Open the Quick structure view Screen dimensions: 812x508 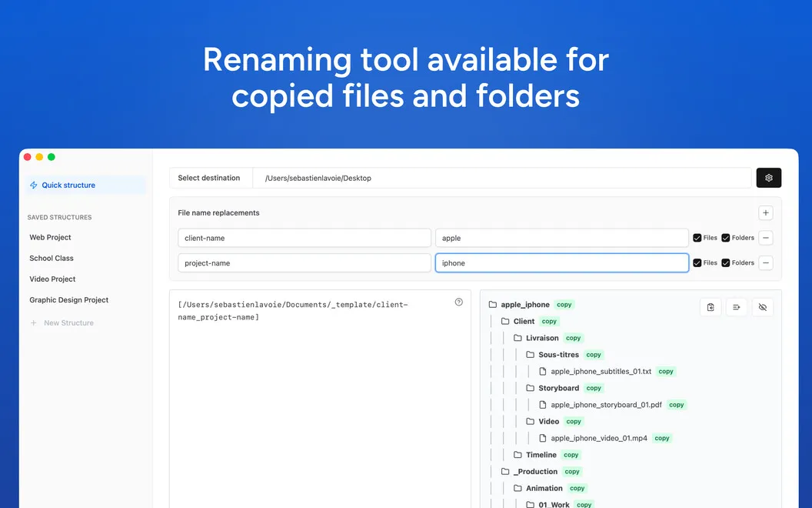[85, 185]
